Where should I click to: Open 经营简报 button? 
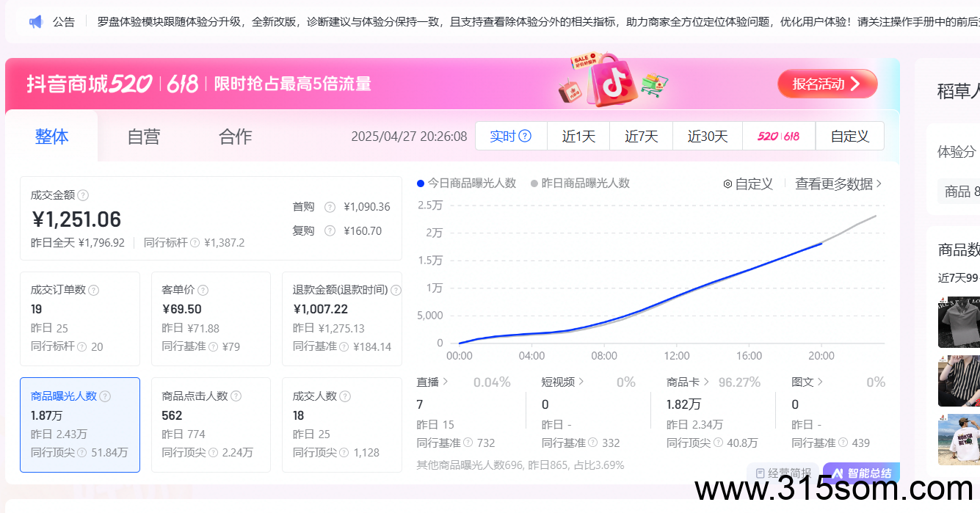[783, 473]
